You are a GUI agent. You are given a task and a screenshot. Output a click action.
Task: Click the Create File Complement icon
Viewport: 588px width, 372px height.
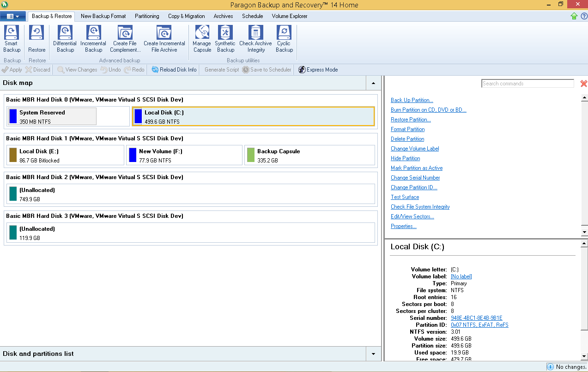coord(125,39)
